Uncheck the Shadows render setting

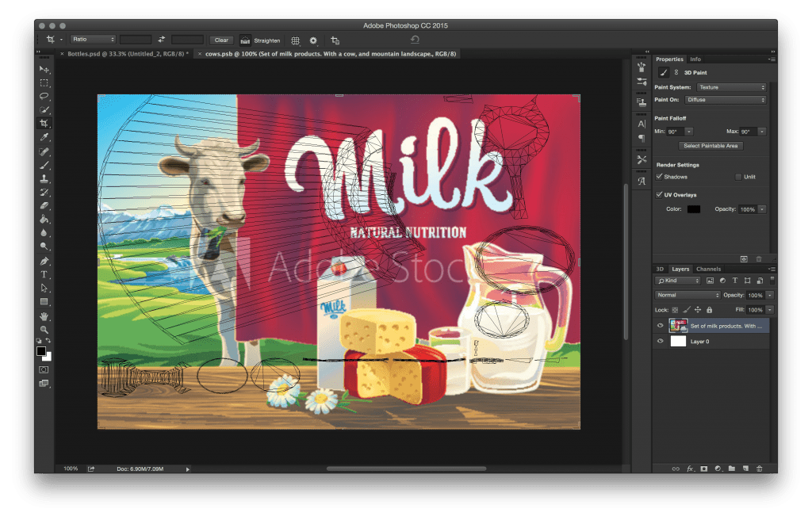pyautogui.click(x=659, y=177)
